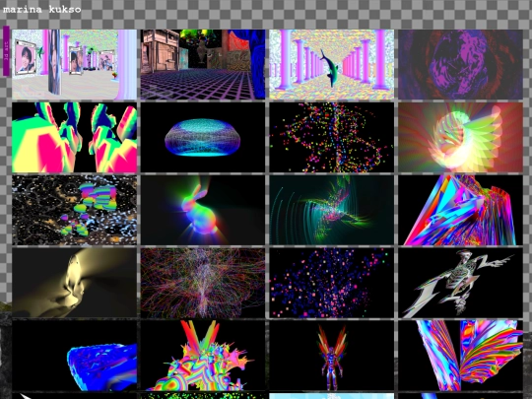Image resolution: width=532 pixels, height=399 pixels.
Task: Open the glowing rainbow bunny thumbnail
Action: tap(203, 210)
